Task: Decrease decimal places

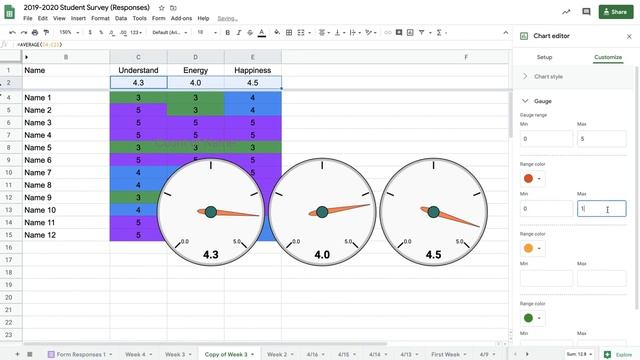Action: click(x=112, y=32)
